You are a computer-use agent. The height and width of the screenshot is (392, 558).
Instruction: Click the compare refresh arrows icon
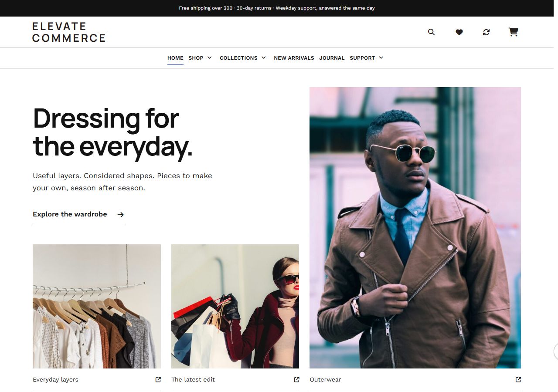click(486, 32)
